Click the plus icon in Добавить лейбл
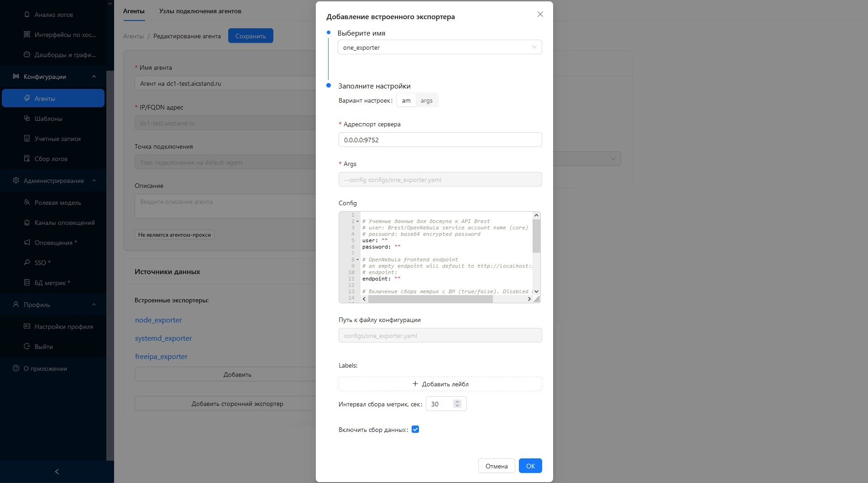 click(x=415, y=384)
